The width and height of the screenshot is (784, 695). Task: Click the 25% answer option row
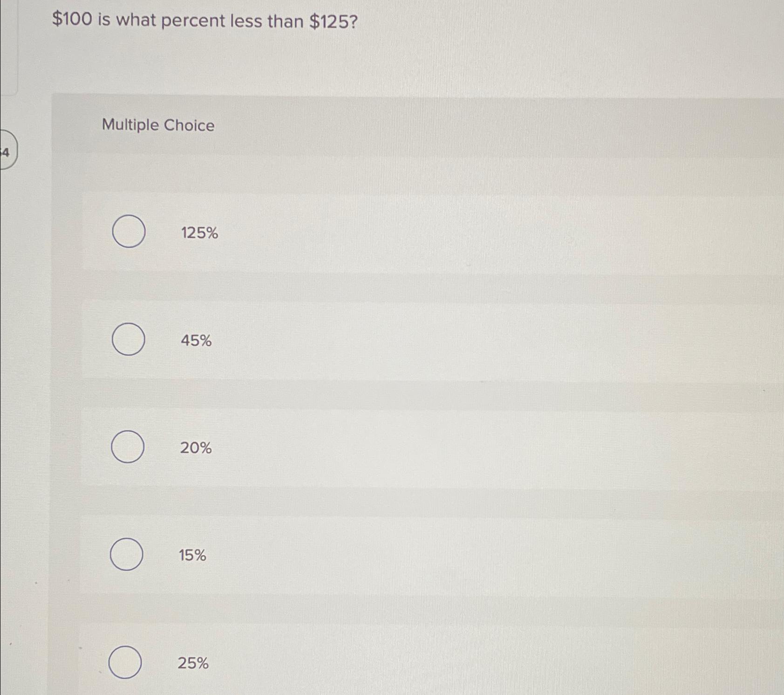click(373, 663)
